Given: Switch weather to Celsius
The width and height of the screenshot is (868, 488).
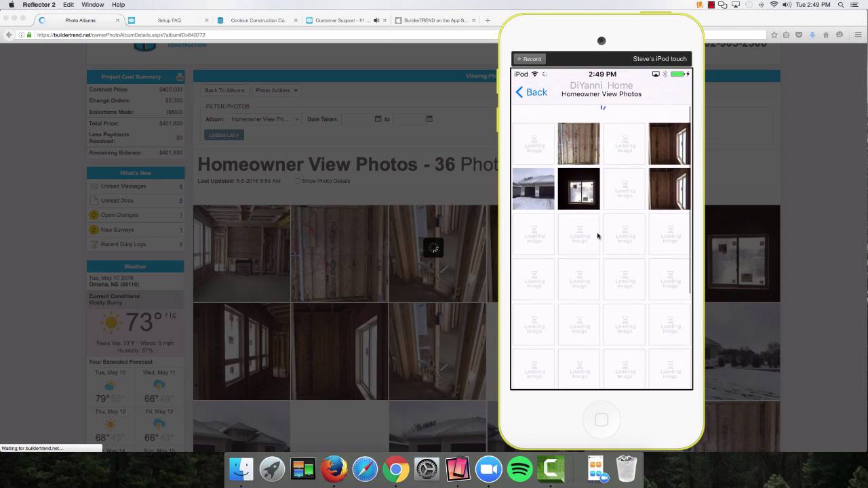Looking at the screenshot, I should point(175,315).
